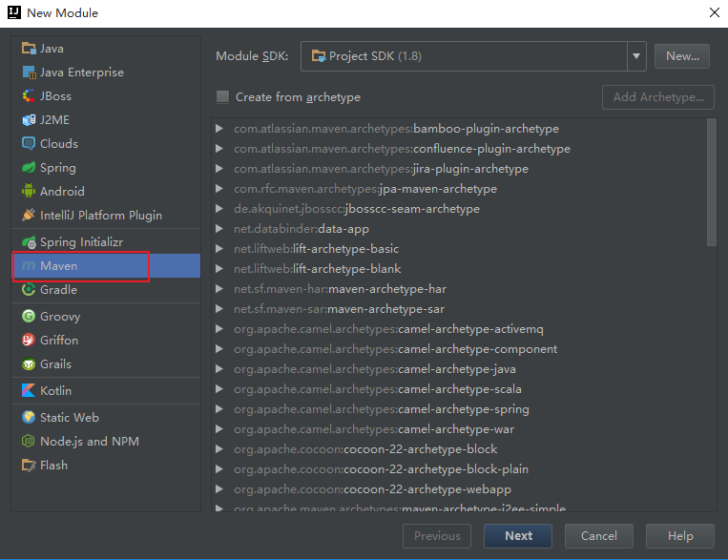
Task: Select camel-archetype-spring row
Action: coord(459,408)
